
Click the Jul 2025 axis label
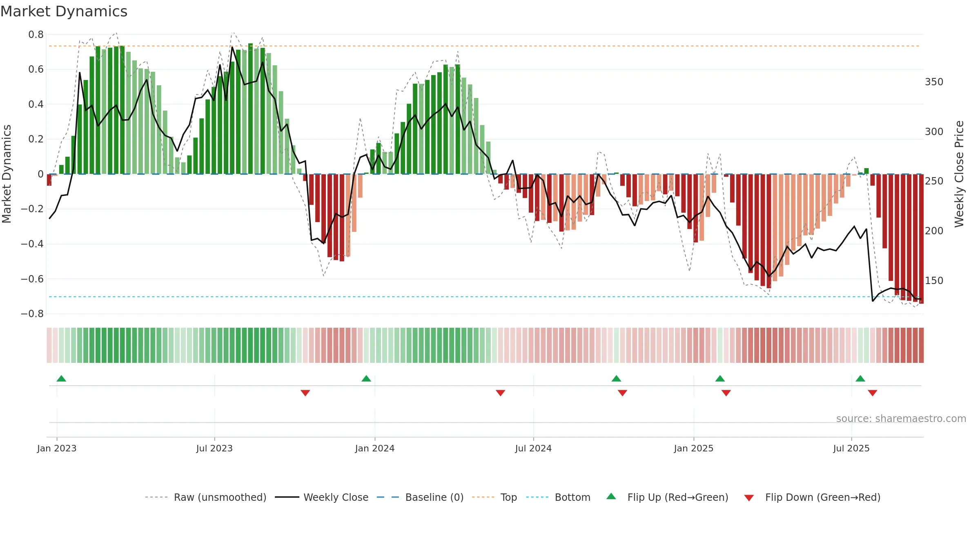tap(851, 448)
